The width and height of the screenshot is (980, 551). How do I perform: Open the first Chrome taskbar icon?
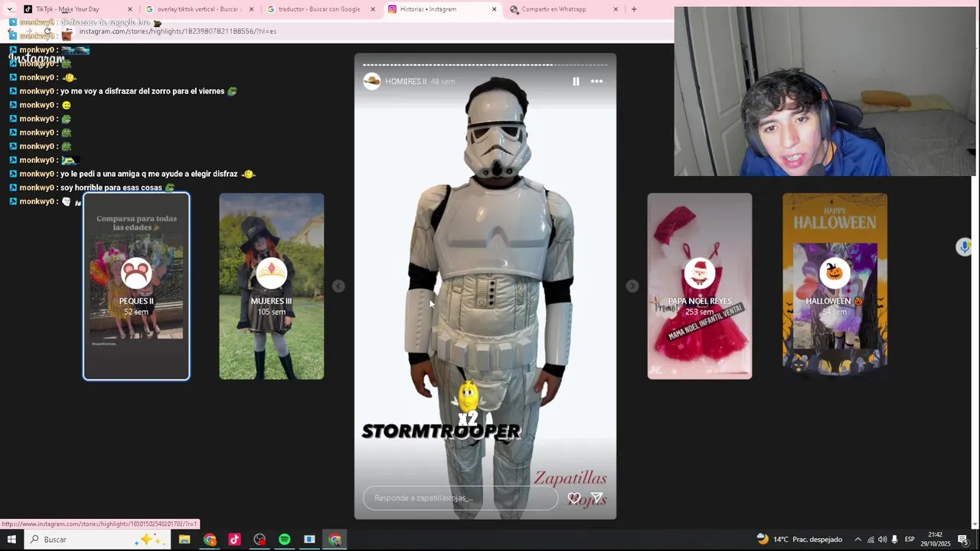[x=210, y=540]
